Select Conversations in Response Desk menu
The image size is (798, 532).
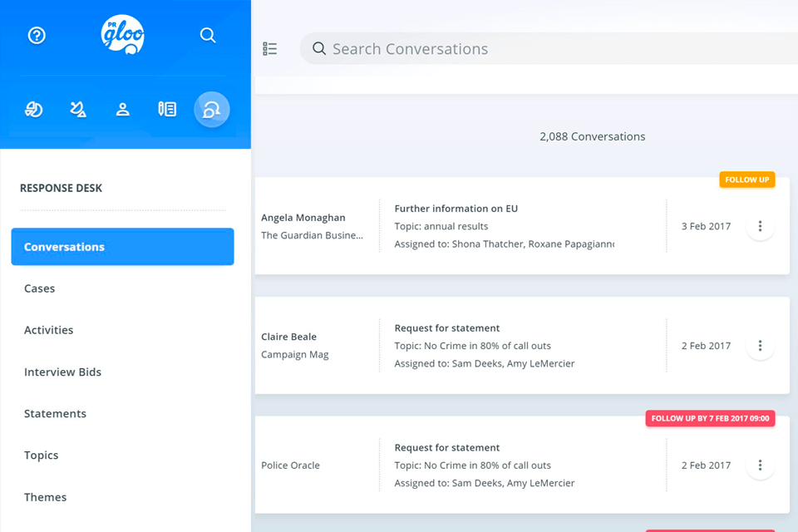coord(123,246)
